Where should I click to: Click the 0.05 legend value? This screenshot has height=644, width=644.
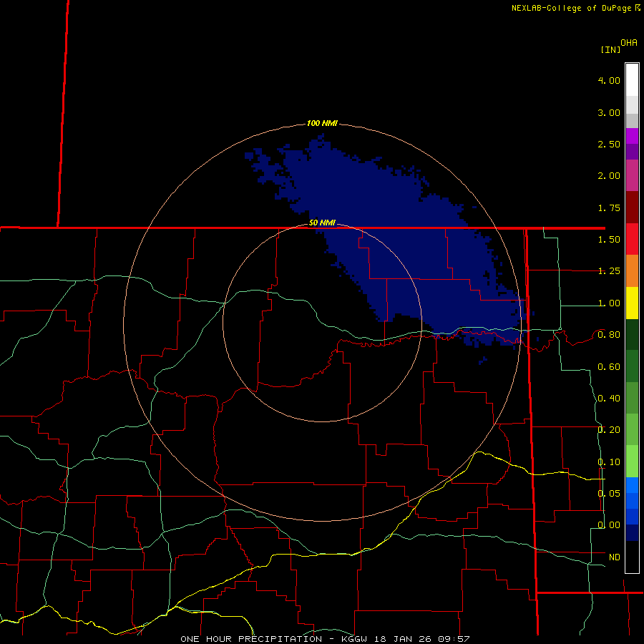coord(609,493)
